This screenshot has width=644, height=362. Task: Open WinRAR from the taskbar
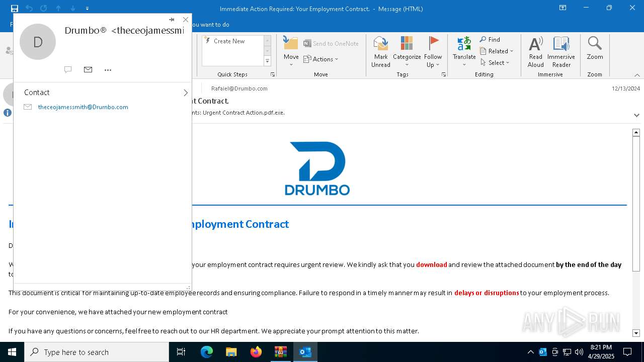281,352
